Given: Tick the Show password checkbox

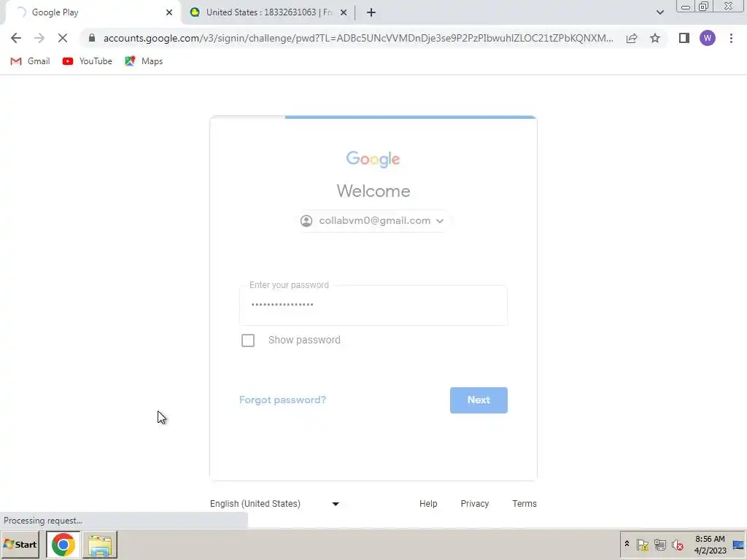Looking at the screenshot, I should 248,341.
